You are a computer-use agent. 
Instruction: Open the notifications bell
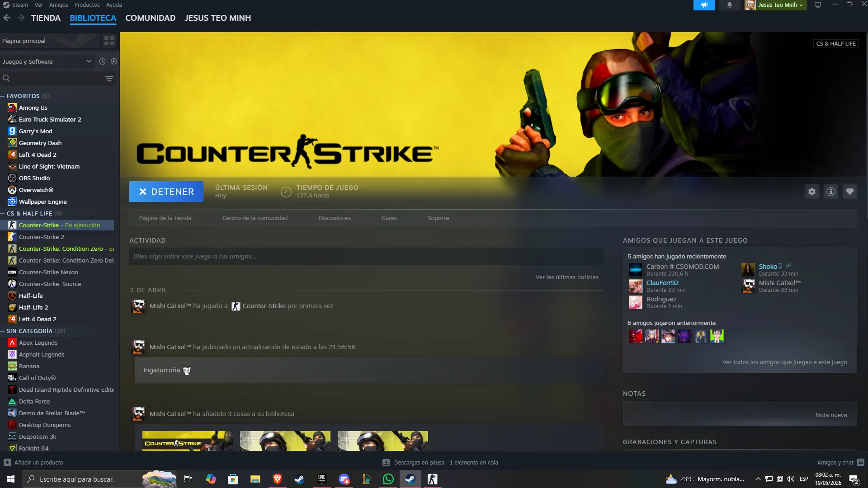click(x=729, y=5)
